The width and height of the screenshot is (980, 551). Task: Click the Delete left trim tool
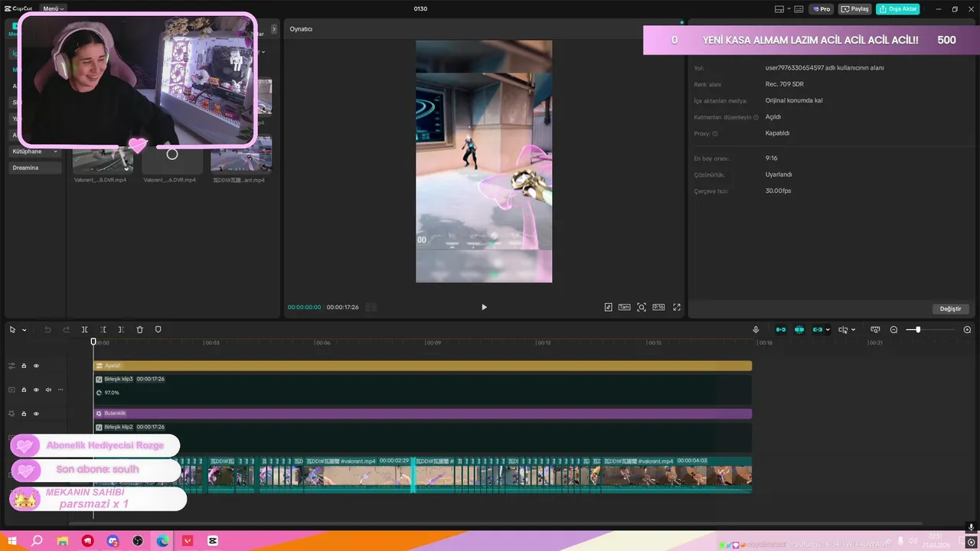pos(103,330)
